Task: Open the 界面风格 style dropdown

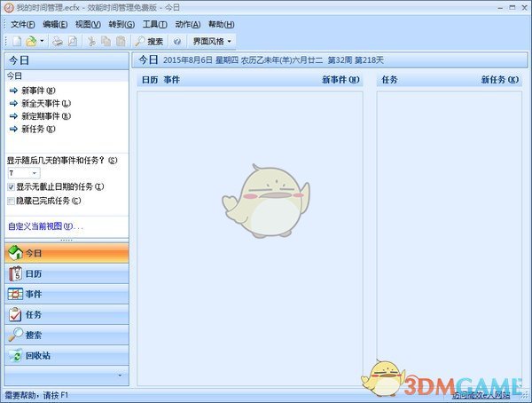Action: [212, 42]
